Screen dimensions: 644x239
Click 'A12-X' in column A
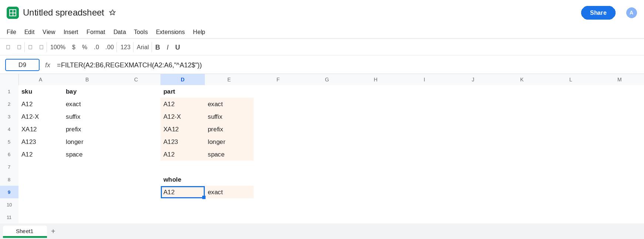(41, 117)
